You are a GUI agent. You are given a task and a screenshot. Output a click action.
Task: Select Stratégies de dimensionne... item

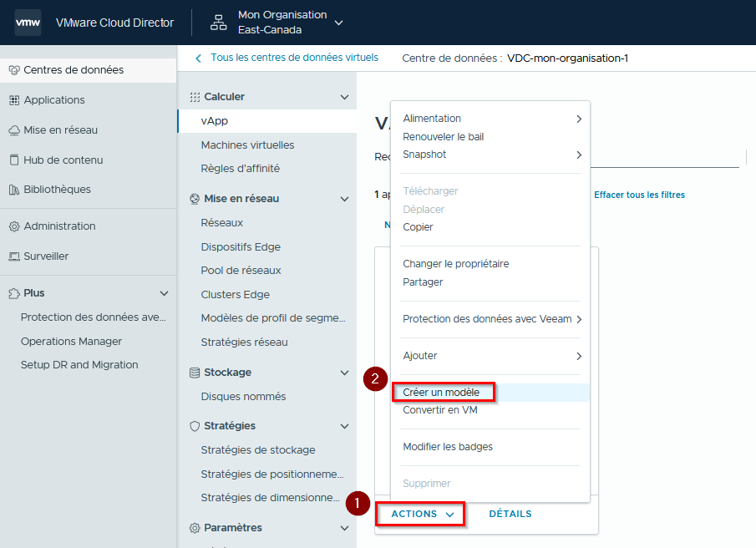270,498
